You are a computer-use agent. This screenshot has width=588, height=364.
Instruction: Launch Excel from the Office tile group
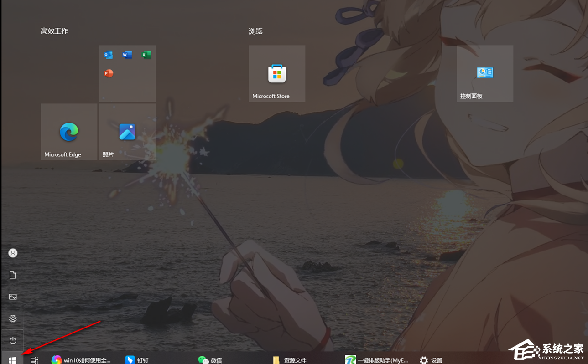pyautogui.click(x=146, y=54)
